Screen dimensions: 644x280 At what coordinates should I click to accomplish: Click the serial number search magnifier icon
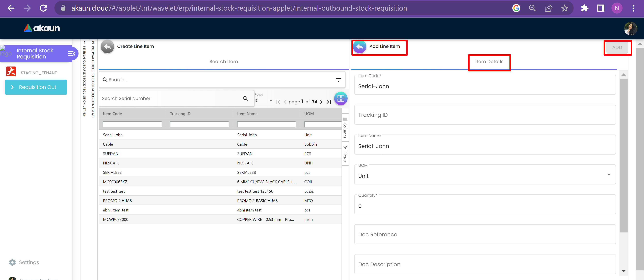tap(245, 99)
